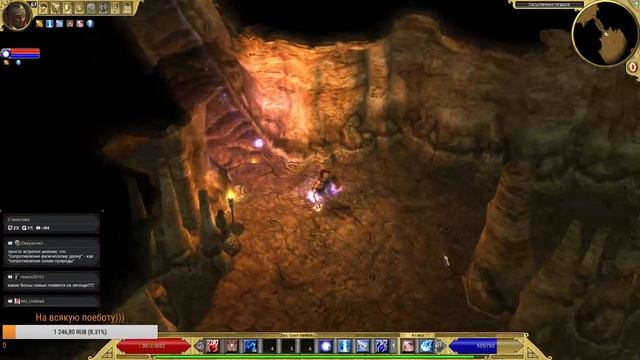
Task: Select the red health bar
Action: (x=153, y=346)
